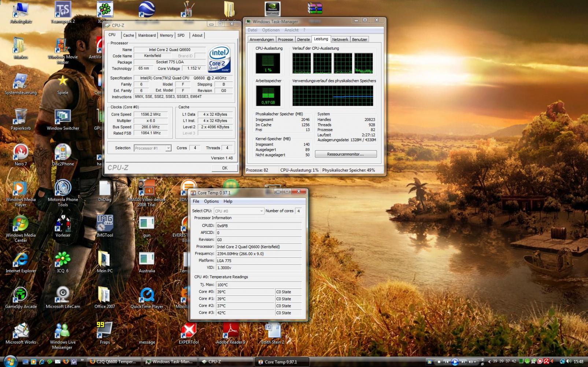Image resolution: width=588 pixels, height=367 pixels.
Task: Open the SPD tab in CPU-Z
Action: click(x=181, y=35)
